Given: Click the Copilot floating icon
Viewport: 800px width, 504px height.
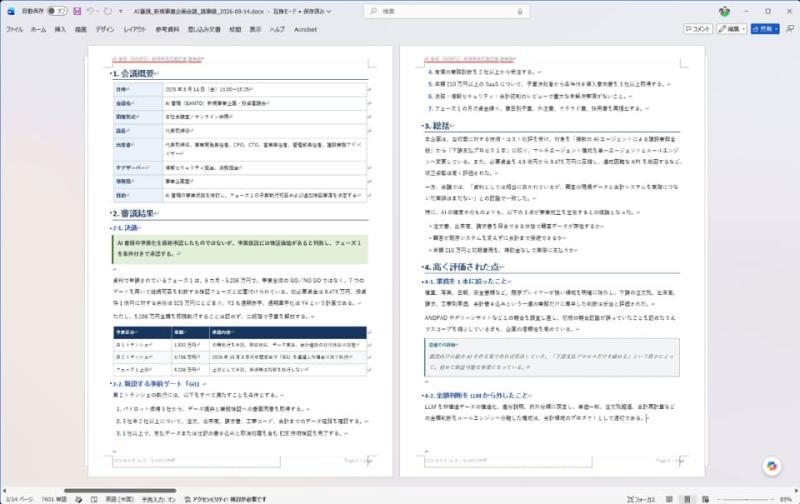Looking at the screenshot, I should pos(771,466).
